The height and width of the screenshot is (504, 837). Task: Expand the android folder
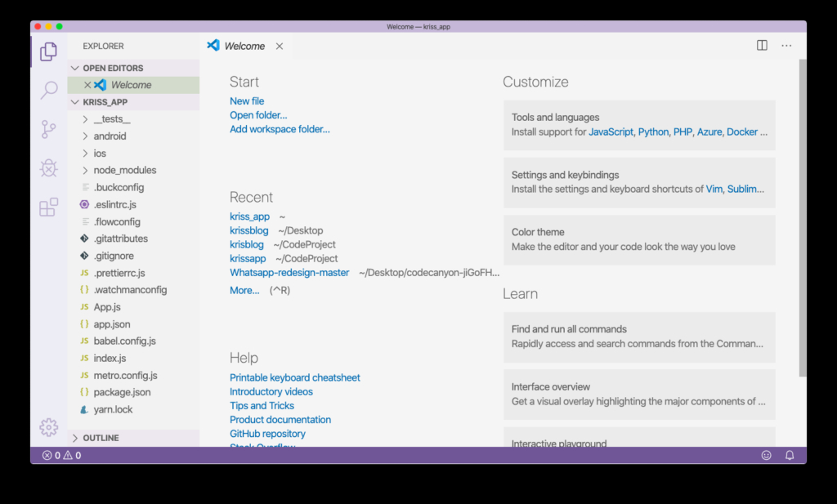(x=110, y=136)
